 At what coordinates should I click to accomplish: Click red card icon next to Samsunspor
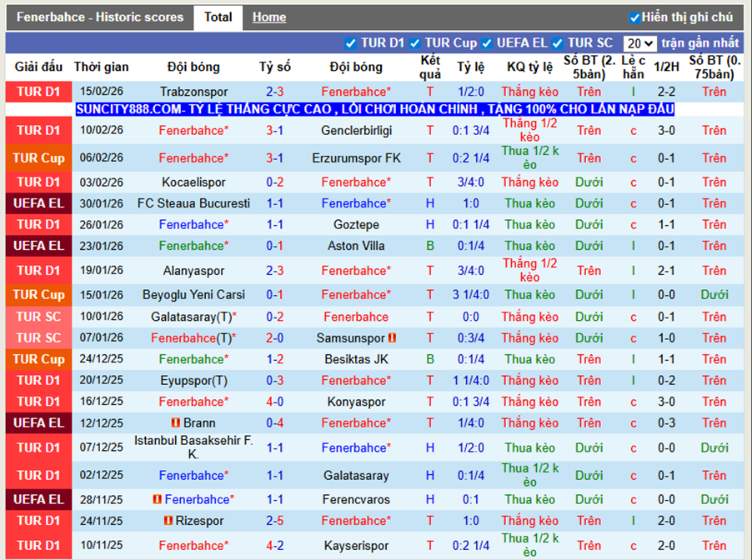[x=392, y=338]
